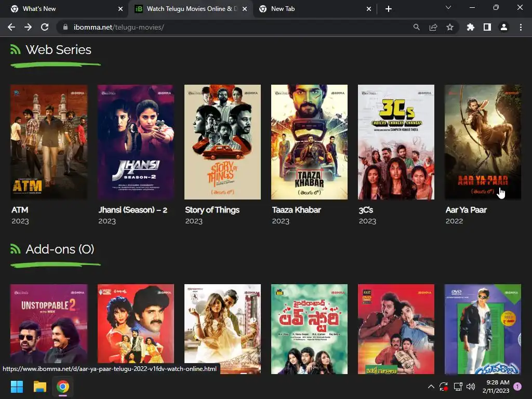
Task: Open the Unstoppable 2 poster
Action: pyautogui.click(x=49, y=329)
